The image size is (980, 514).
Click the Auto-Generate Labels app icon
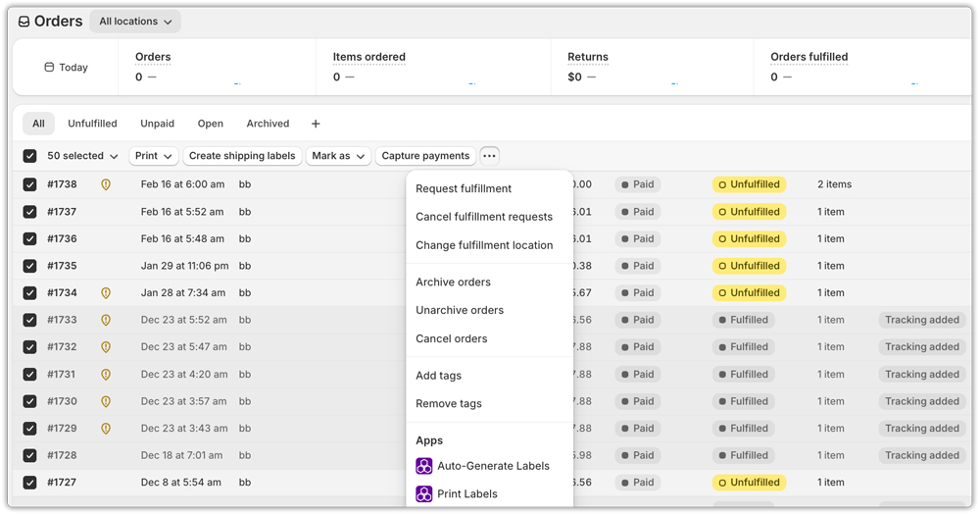(423, 466)
